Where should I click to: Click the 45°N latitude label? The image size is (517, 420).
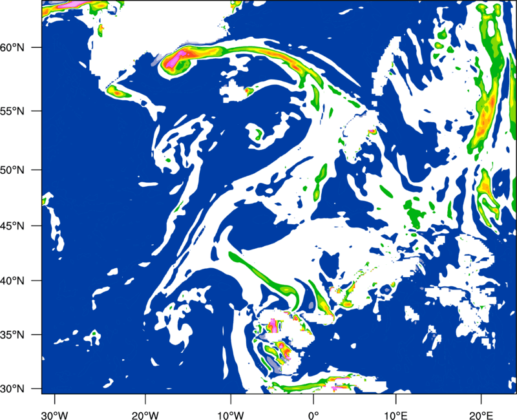coord(12,226)
